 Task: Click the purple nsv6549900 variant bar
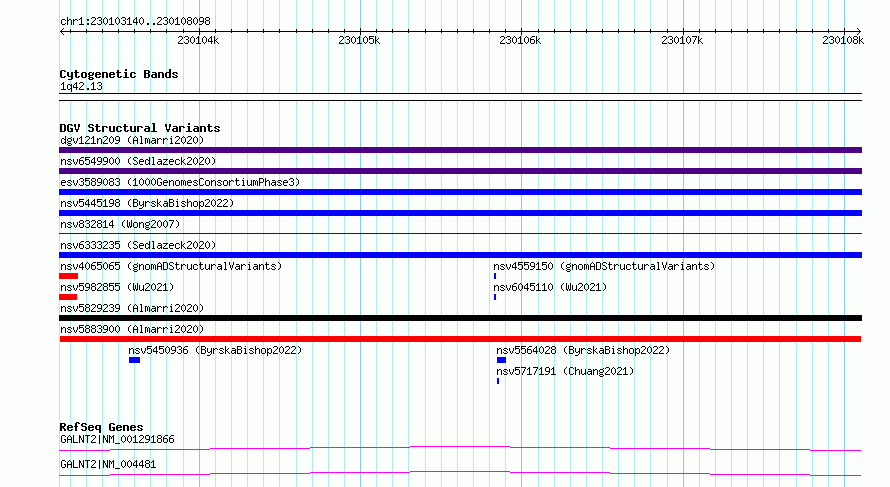(460, 171)
